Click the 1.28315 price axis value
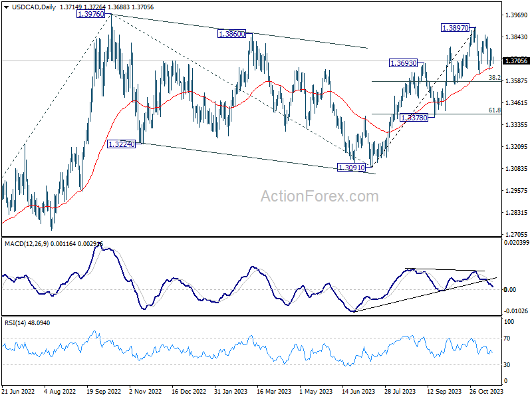The height and width of the screenshot is (399, 532). tap(517, 212)
